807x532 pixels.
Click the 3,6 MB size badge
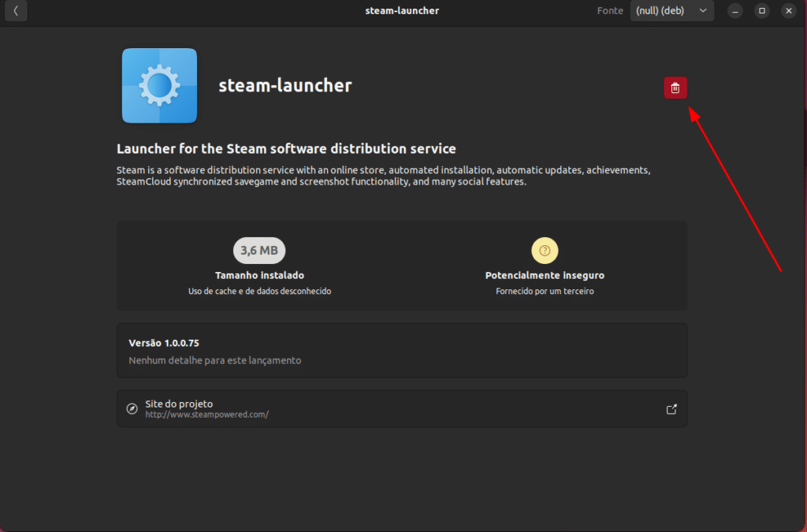(259, 251)
